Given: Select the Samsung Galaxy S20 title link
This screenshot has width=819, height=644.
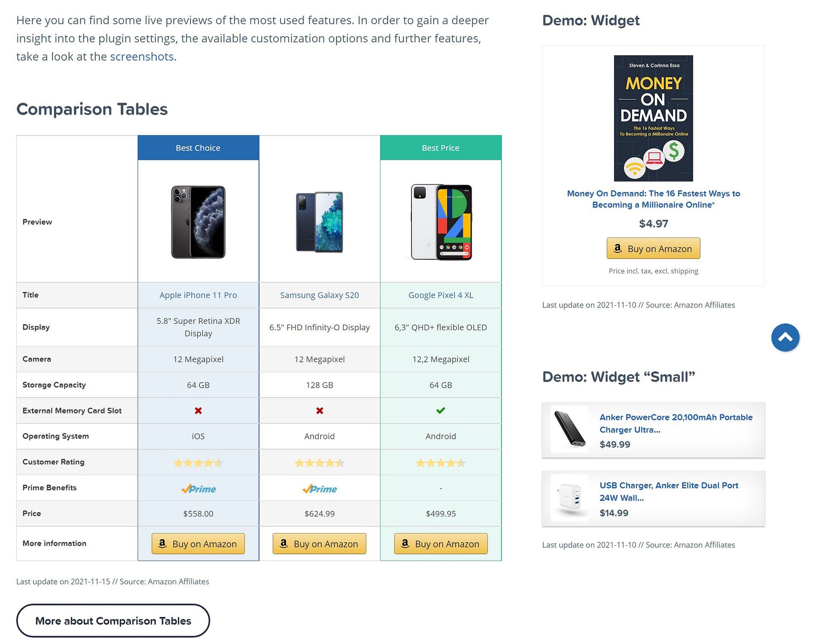Looking at the screenshot, I should pyautogui.click(x=319, y=295).
